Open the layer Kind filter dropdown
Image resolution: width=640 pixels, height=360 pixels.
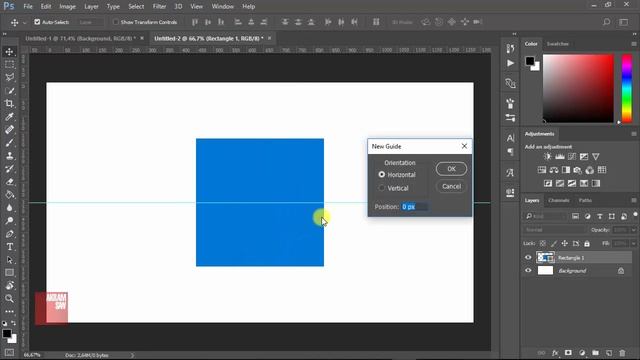click(x=546, y=216)
